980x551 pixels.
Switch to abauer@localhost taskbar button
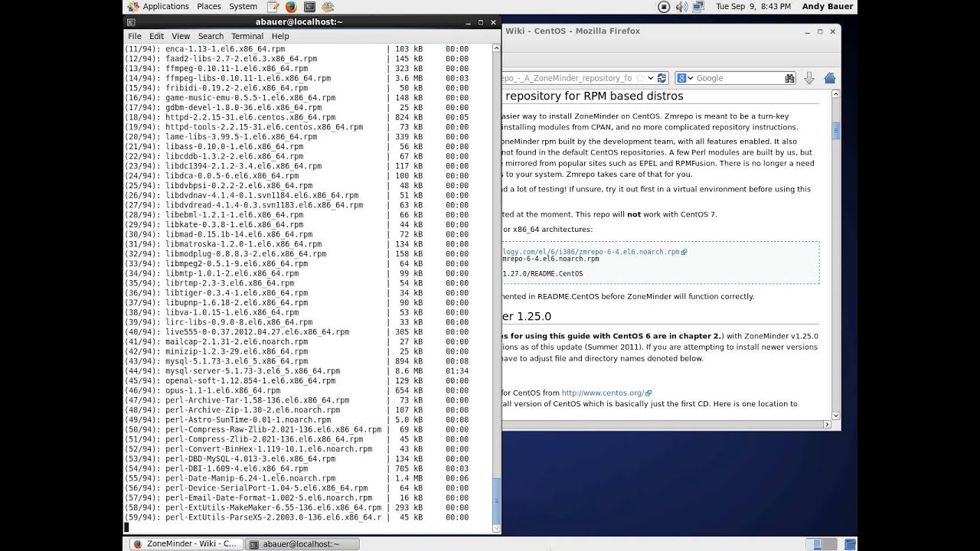(x=301, y=544)
